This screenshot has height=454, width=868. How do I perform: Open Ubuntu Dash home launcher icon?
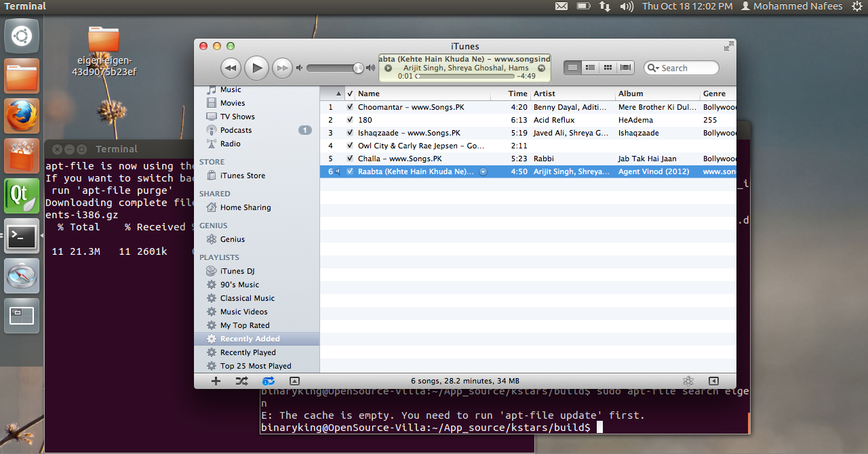coord(22,35)
